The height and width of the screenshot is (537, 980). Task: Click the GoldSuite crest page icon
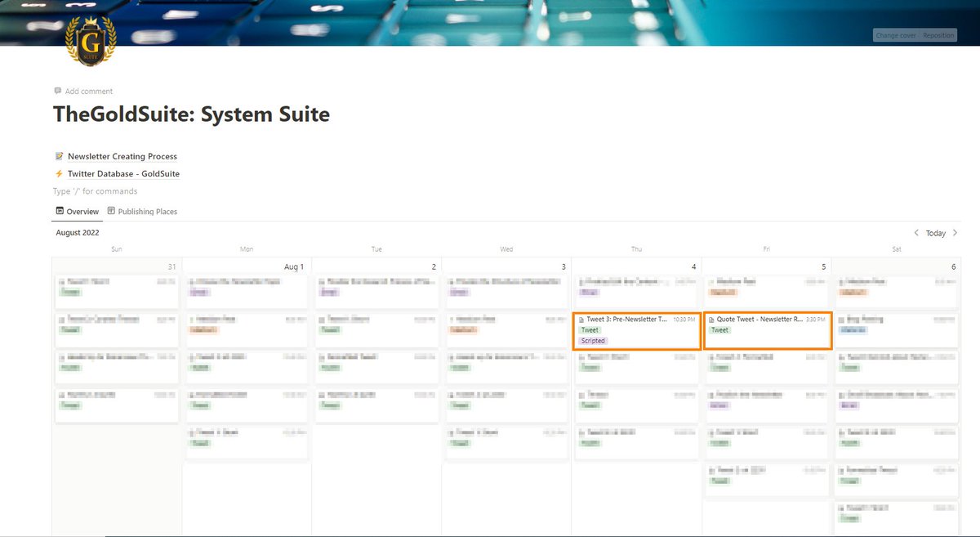pyautogui.click(x=91, y=41)
